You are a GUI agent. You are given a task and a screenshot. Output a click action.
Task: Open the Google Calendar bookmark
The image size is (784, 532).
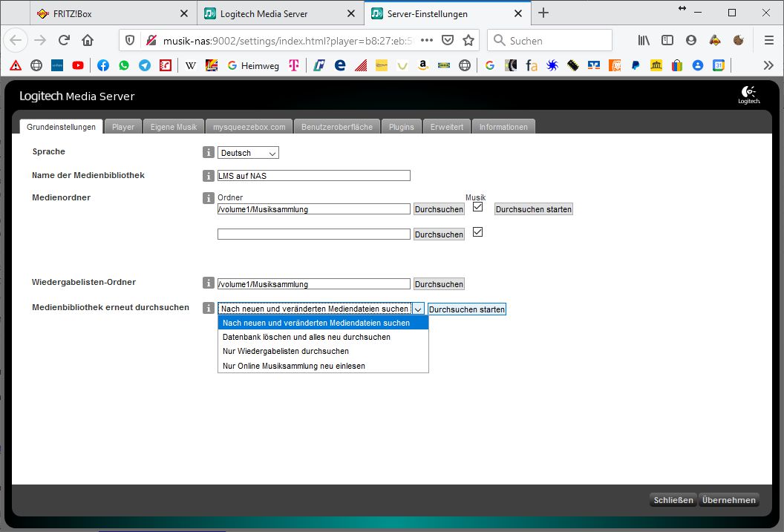pyautogui.click(x=719, y=65)
